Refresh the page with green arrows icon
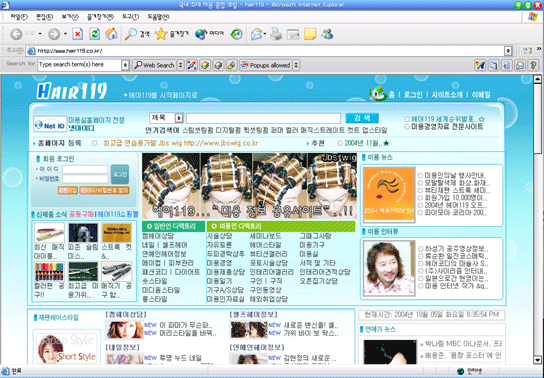This screenshot has height=378, width=544. click(x=94, y=34)
